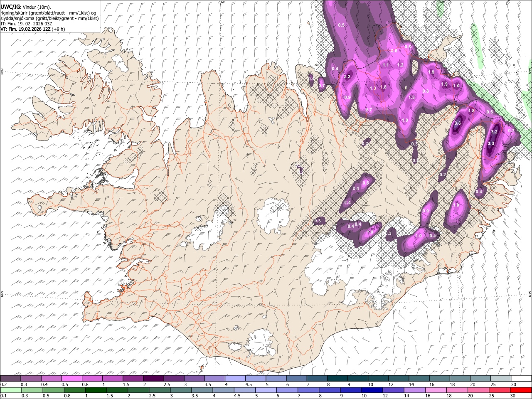Pick the upper legend swatch starting at 1.5

133,379
